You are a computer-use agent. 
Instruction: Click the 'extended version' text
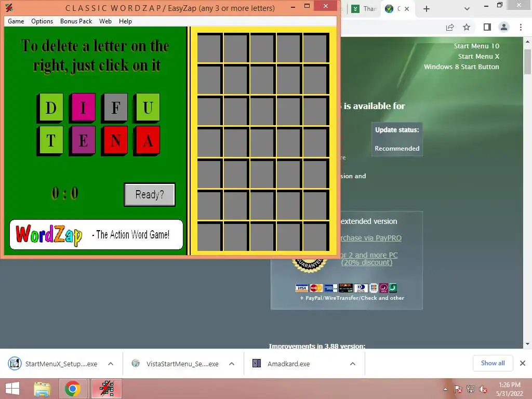(x=369, y=221)
